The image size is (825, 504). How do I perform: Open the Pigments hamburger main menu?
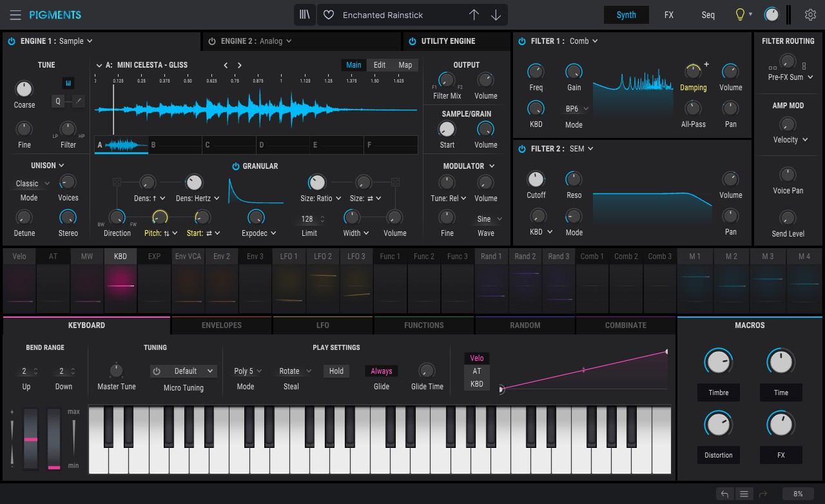(x=15, y=15)
